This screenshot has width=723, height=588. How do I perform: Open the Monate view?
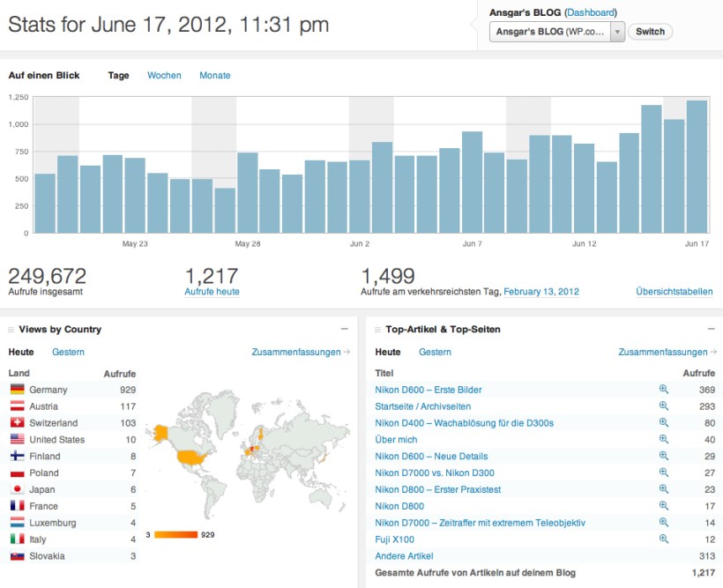[x=214, y=75]
